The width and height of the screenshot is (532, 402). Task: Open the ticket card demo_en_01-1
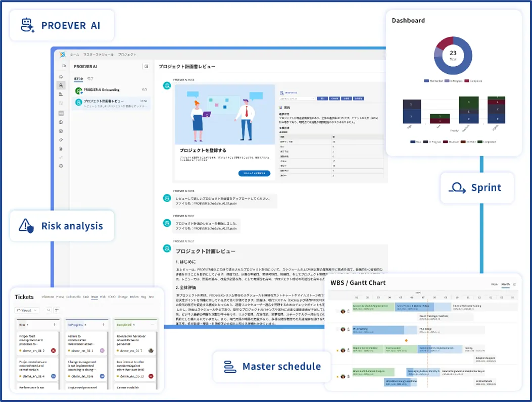86,343
